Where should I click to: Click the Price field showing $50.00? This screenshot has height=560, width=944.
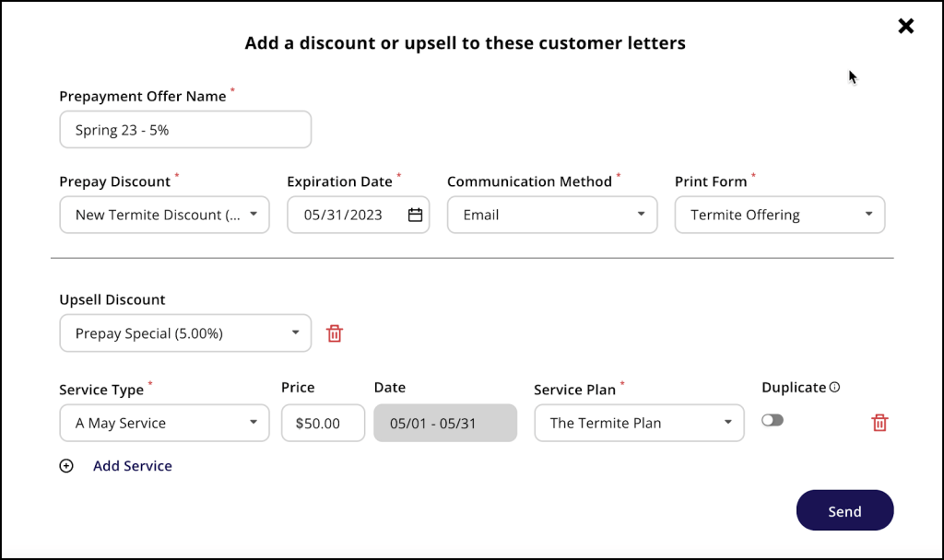pos(323,423)
